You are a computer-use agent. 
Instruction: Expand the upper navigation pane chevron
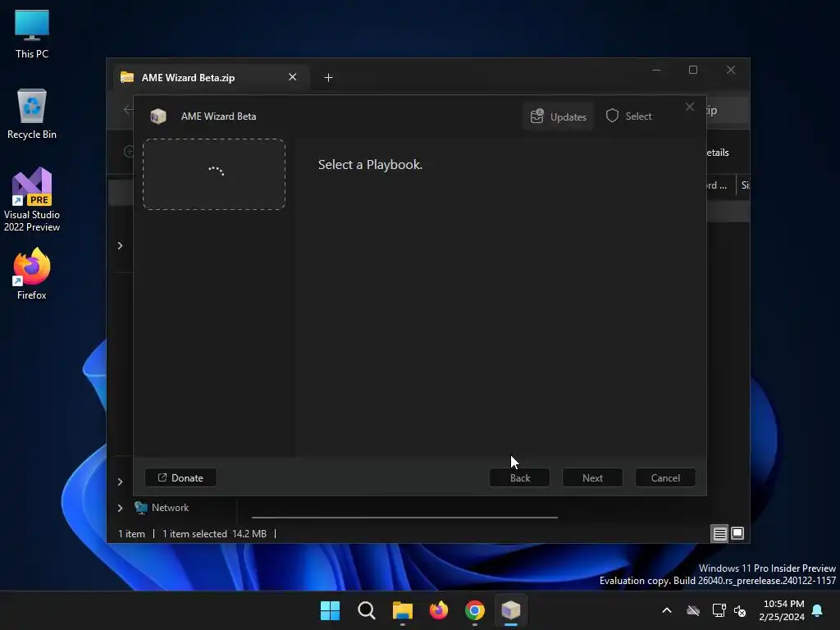(120, 245)
